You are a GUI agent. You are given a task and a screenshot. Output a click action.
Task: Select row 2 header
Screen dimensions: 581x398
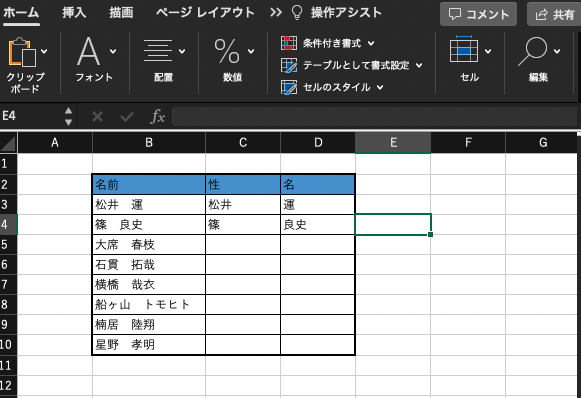pos(9,184)
